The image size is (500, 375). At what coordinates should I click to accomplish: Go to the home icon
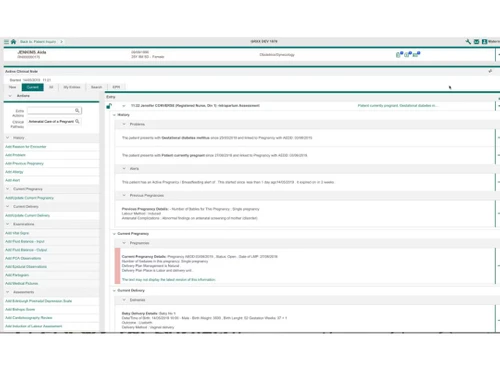[x=13, y=42]
